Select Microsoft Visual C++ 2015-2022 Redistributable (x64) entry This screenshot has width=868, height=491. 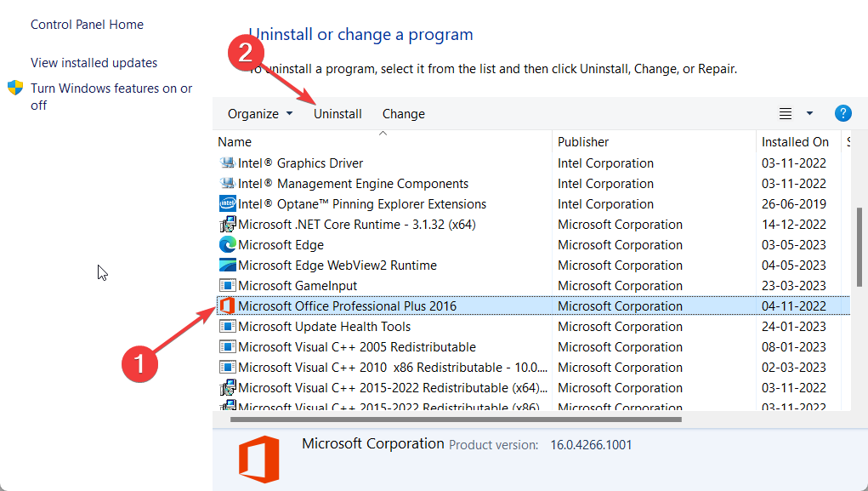click(x=393, y=388)
